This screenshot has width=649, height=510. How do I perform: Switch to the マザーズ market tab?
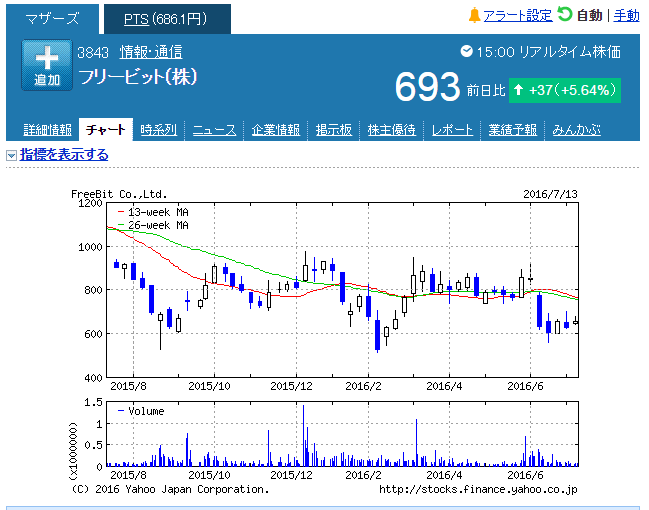(x=52, y=19)
